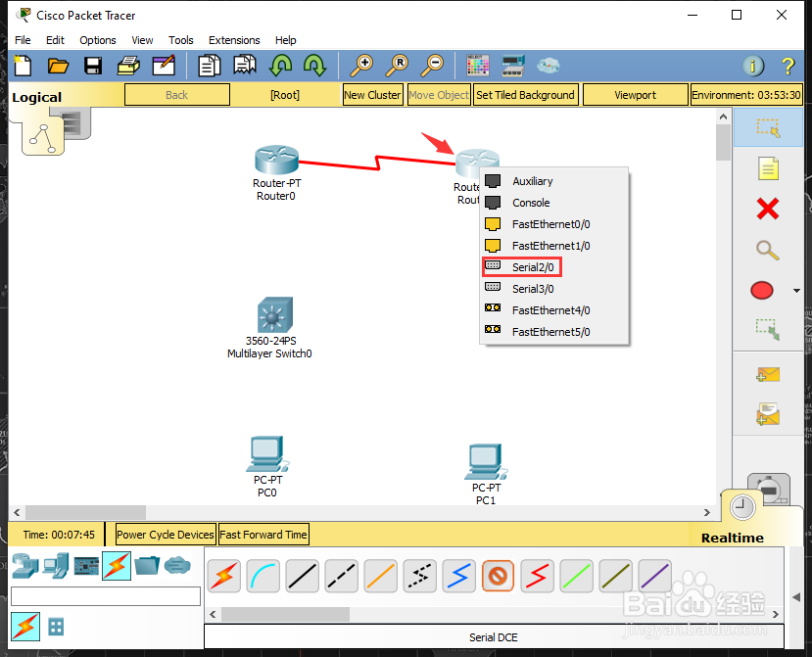Click the [Root] button
Screen dimensions: 812x657
click(x=285, y=95)
